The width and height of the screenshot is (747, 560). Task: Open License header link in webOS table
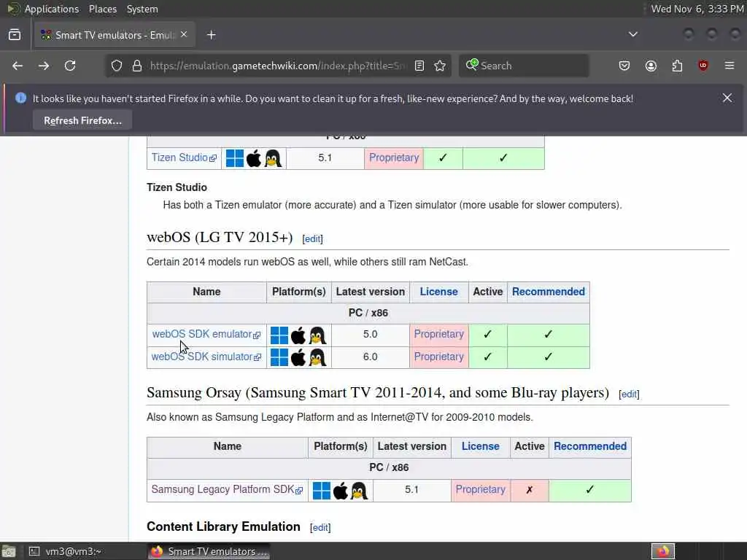point(438,292)
